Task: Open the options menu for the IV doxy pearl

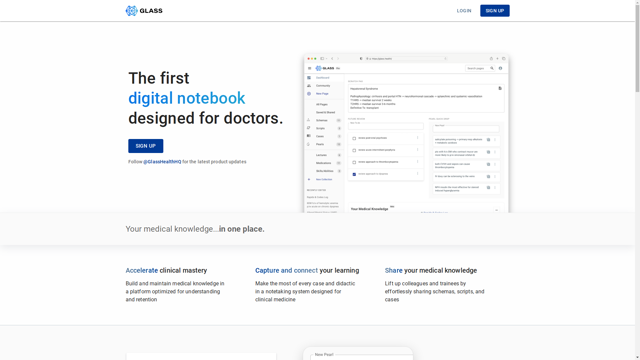Action: pyautogui.click(x=495, y=176)
